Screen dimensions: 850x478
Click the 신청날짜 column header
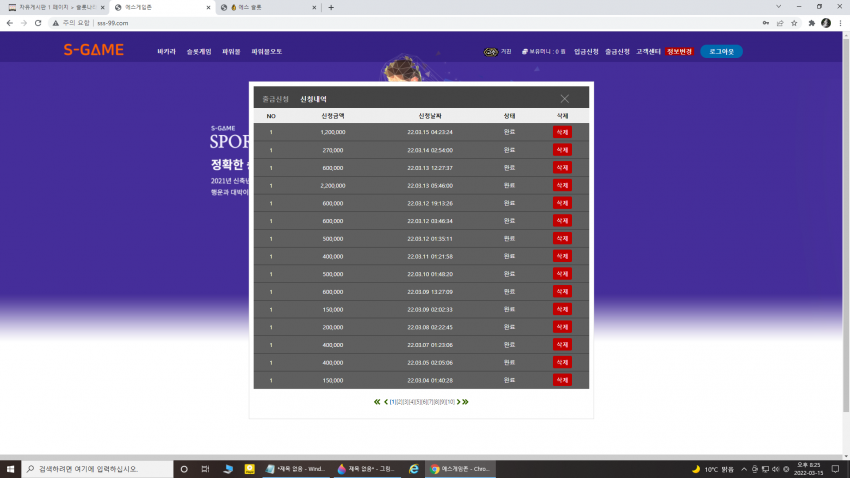430,116
